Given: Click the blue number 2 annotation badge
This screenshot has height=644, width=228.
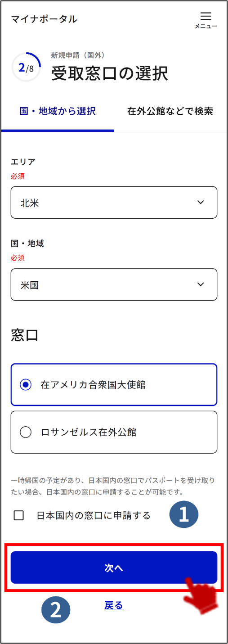Looking at the screenshot, I should tap(56, 609).
